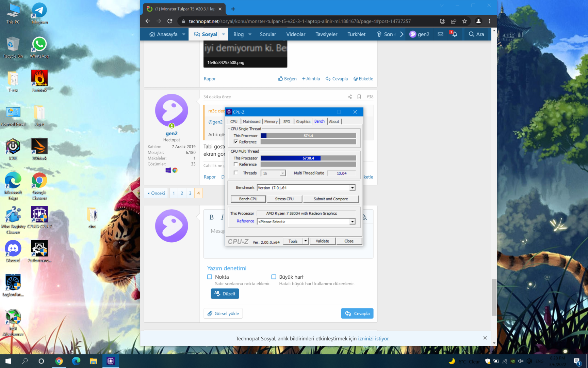Image resolution: width=588 pixels, height=368 pixels.
Task: Open the Videolar nav item
Action: (296, 34)
